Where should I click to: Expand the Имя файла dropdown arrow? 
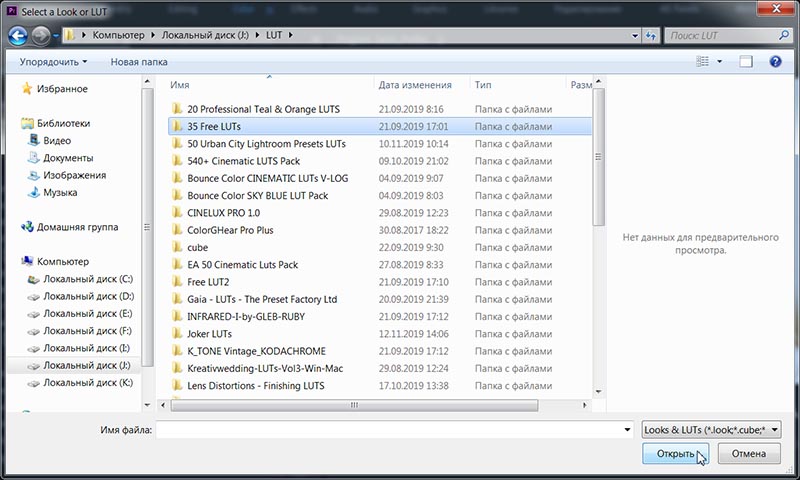[x=627, y=430]
